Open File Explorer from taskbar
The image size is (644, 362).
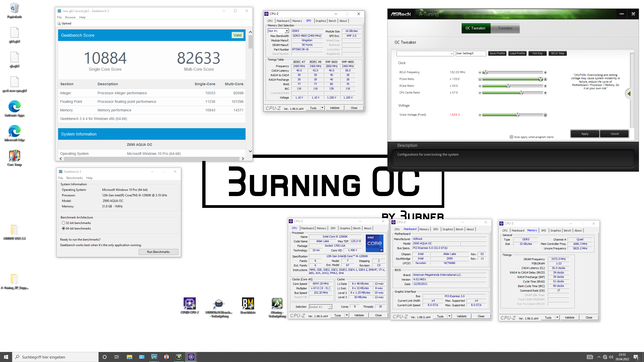[x=129, y=357]
